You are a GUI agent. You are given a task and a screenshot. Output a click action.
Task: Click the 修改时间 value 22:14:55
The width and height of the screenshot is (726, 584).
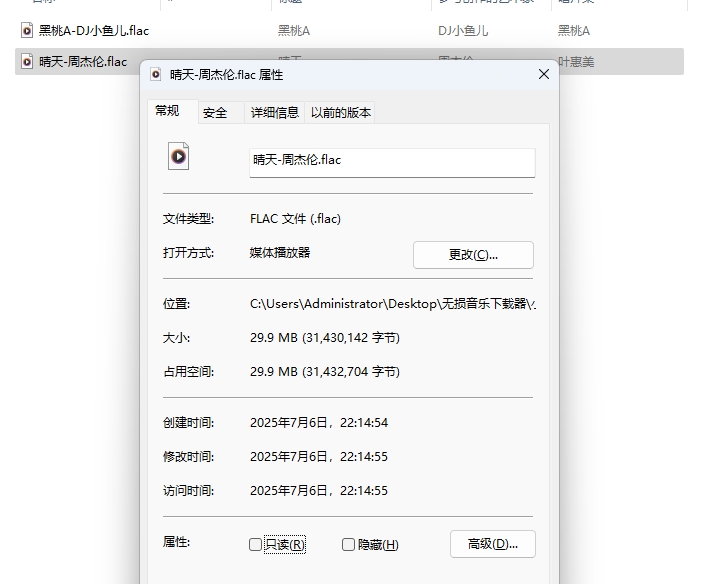(319, 457)
